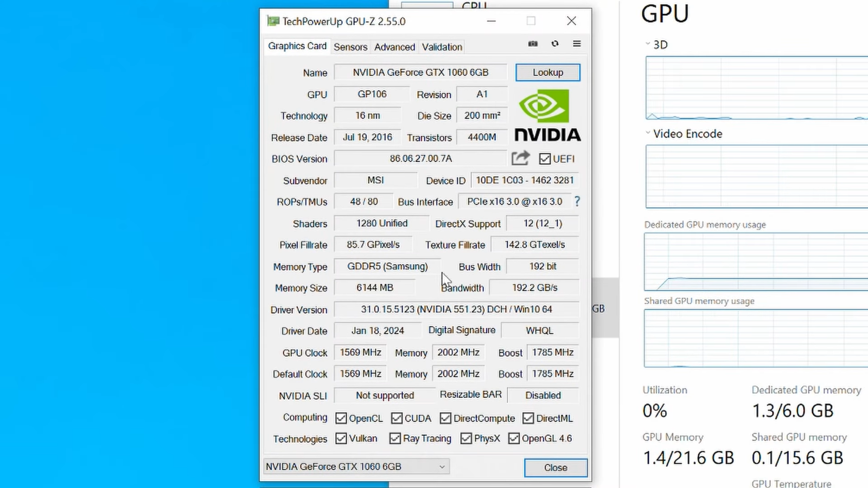Image resolution: width=868 pixels, height=488 pixels.
Task: Click the Video Encode usage graph
Action: pos(757,176)
